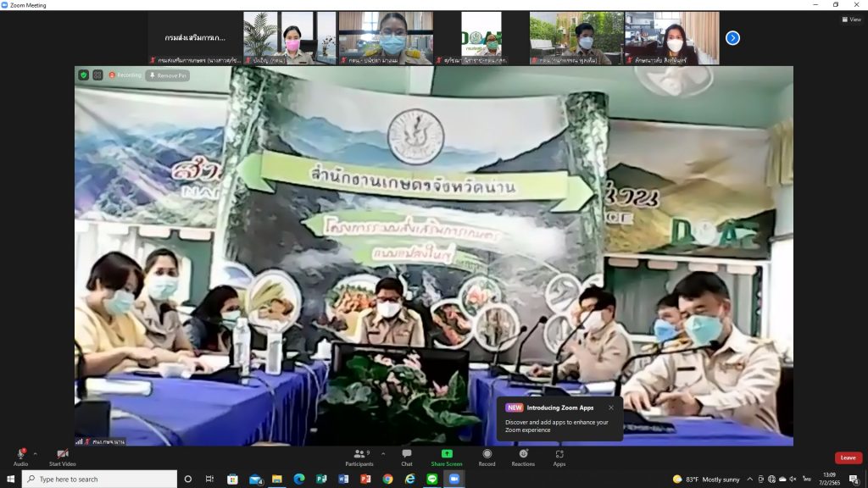Toggle camera on with Start Video

tap(62, 457)
